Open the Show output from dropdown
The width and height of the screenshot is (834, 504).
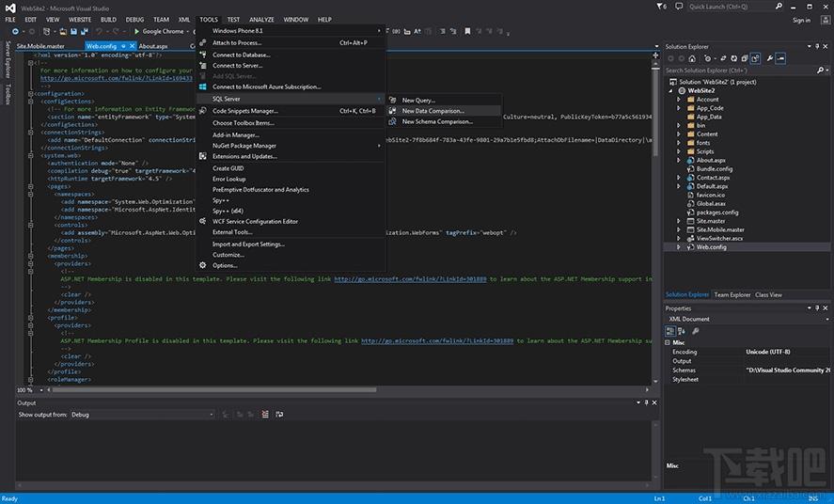pyautogui.click(x=143, y=414)
